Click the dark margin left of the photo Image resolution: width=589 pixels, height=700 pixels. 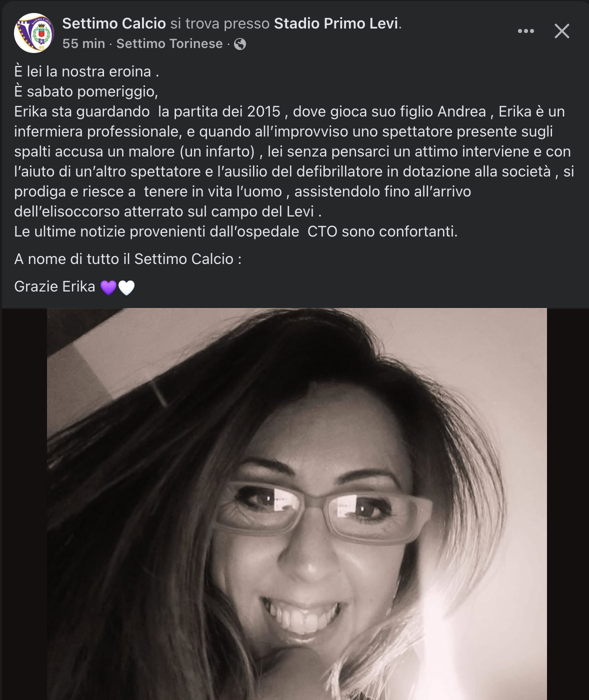[x=24, y=504]
